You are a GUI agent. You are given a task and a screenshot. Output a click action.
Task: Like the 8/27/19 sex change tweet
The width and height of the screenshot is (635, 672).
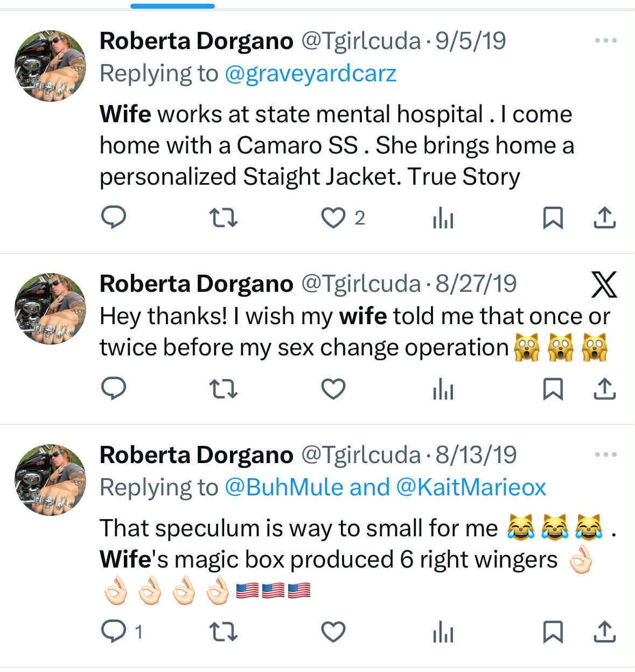tap(333, 388)
